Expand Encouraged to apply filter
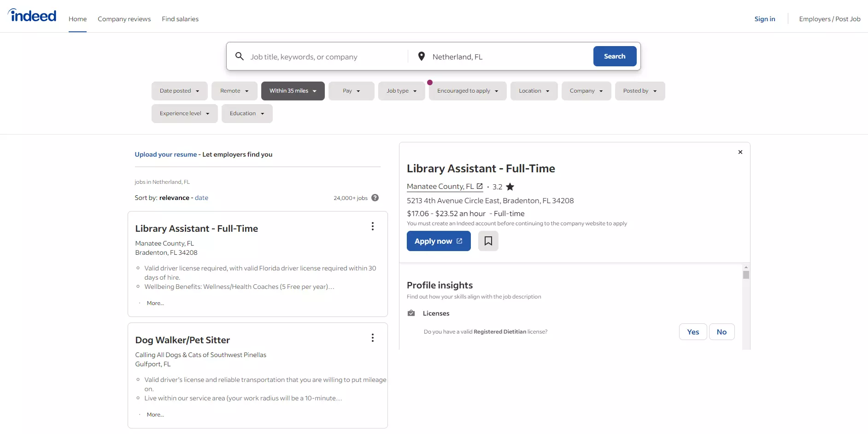The width and height of the screenshot is (868, 434). [x=468, y=91]
